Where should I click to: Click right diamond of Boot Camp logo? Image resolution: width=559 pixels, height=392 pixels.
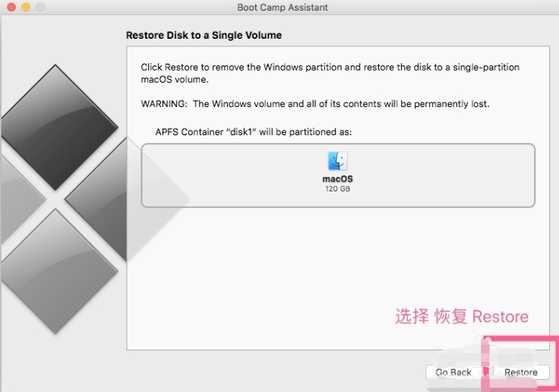point(106,198)
